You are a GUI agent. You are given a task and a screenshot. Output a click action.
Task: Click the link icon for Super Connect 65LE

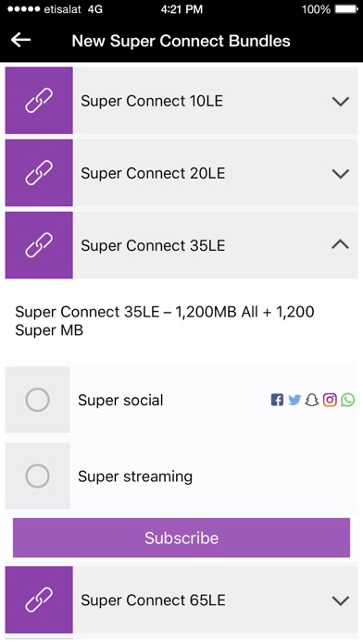tap(39, 601)
